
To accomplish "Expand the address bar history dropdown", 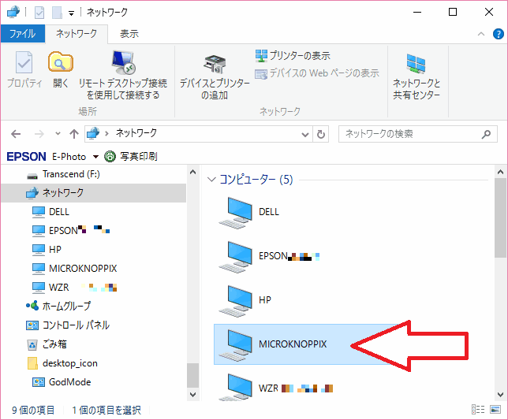I will (x=304, y=134).
